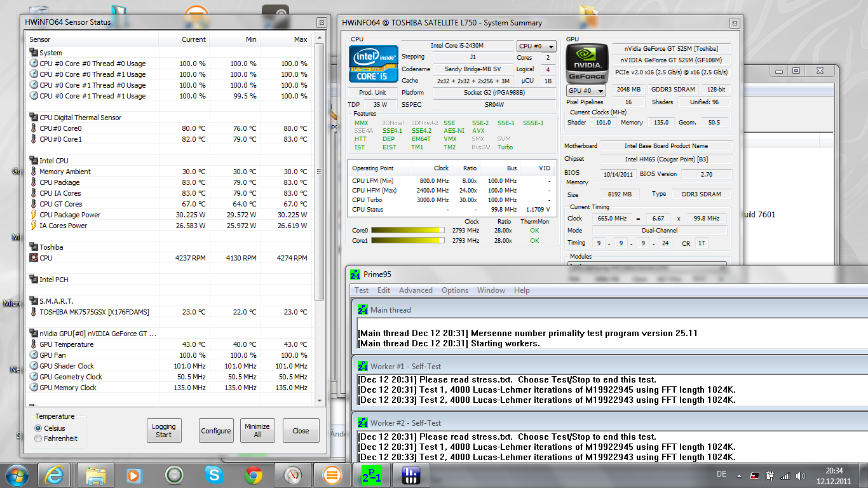The image size is (868, 488).
Task: Click the volume speaker tray icon
Action: [x=801, y=475]
